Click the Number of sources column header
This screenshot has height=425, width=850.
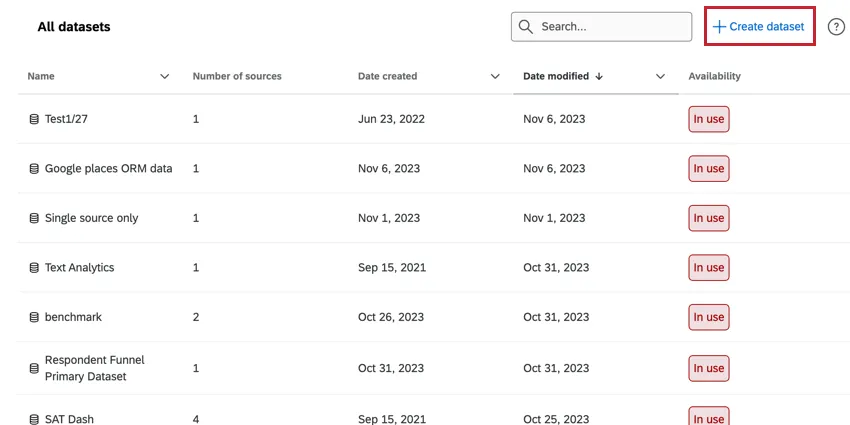[237, 76]
